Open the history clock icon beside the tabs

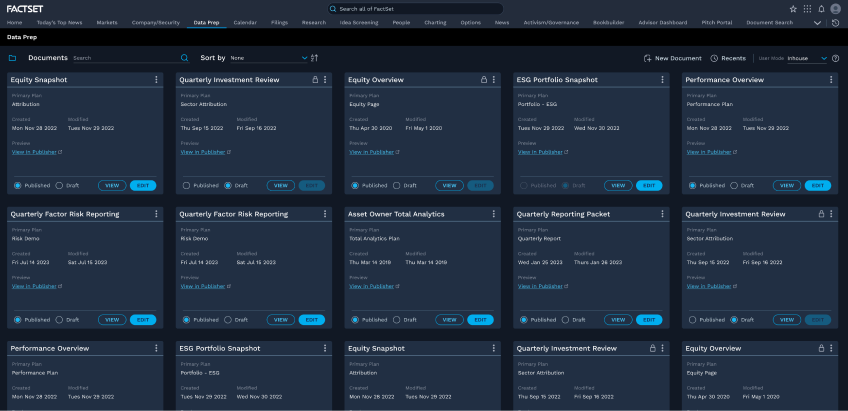[836, 23]
